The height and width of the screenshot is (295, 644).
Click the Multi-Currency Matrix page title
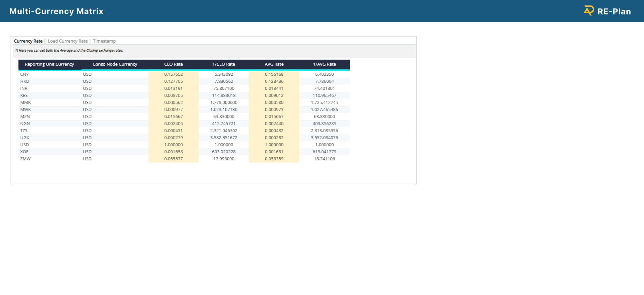pos(56,11)
